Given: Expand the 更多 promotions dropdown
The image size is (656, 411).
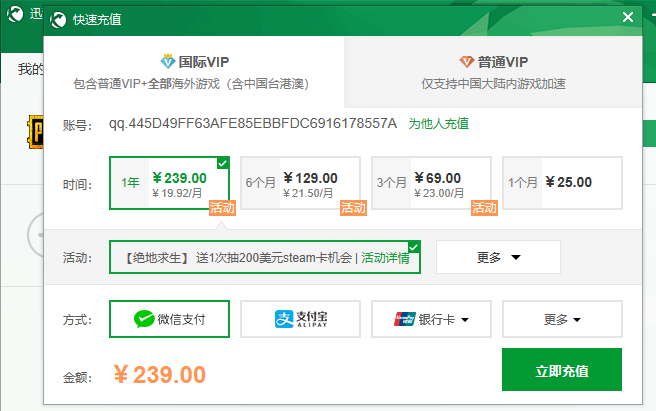Looking at the screenshot, I should click(498, 257).
